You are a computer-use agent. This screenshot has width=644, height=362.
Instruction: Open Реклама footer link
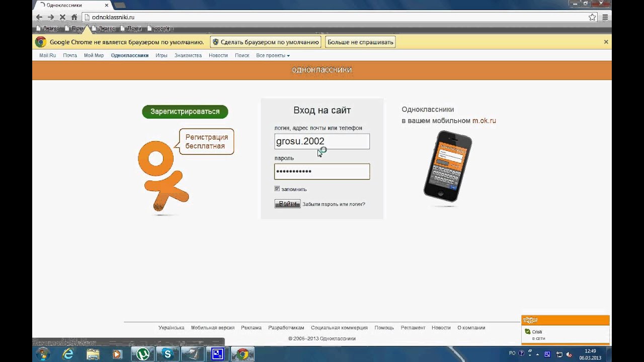[251, 328]
